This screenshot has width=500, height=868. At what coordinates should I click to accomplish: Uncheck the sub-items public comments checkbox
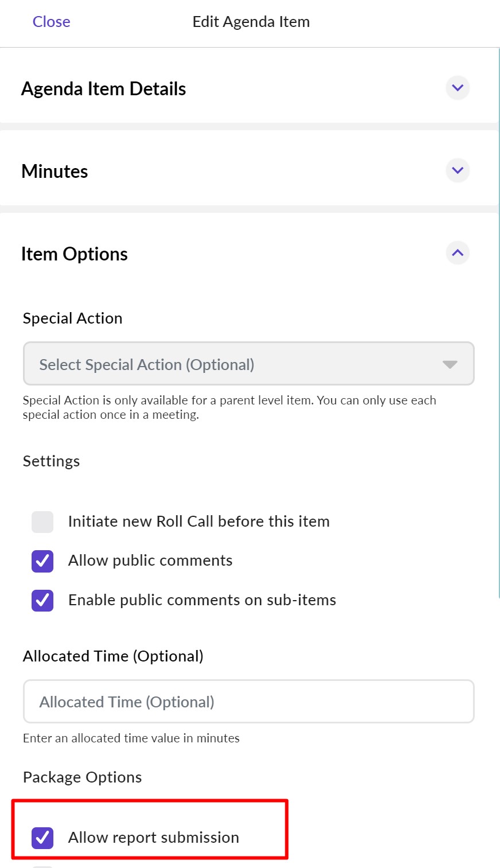click(42, 600)
